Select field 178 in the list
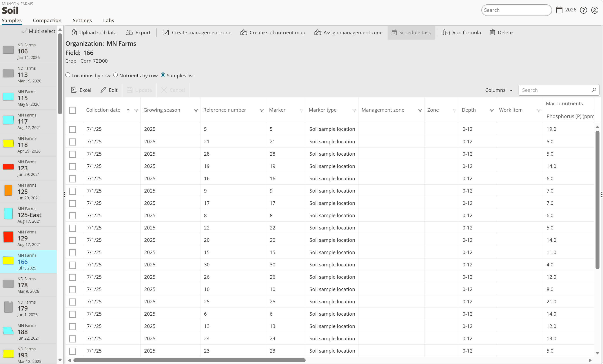Image resolution: width=603 pixels, height=364 pixels. (x=28, y=285)
